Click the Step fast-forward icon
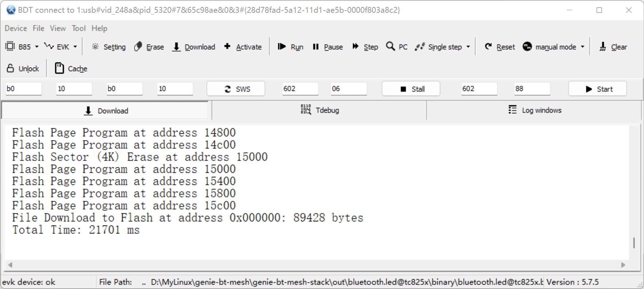The width and height of the screenshot is (644, 289). (355, 46)
